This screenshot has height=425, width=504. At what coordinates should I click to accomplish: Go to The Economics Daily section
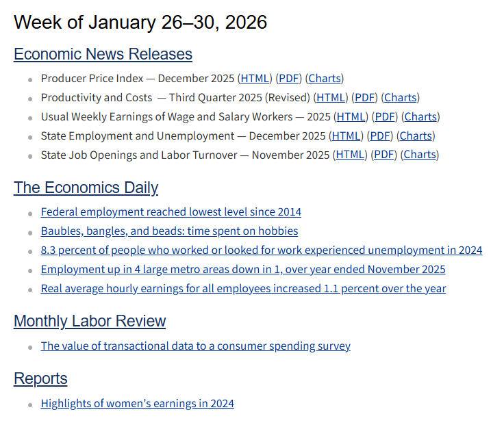pos(86,188)
